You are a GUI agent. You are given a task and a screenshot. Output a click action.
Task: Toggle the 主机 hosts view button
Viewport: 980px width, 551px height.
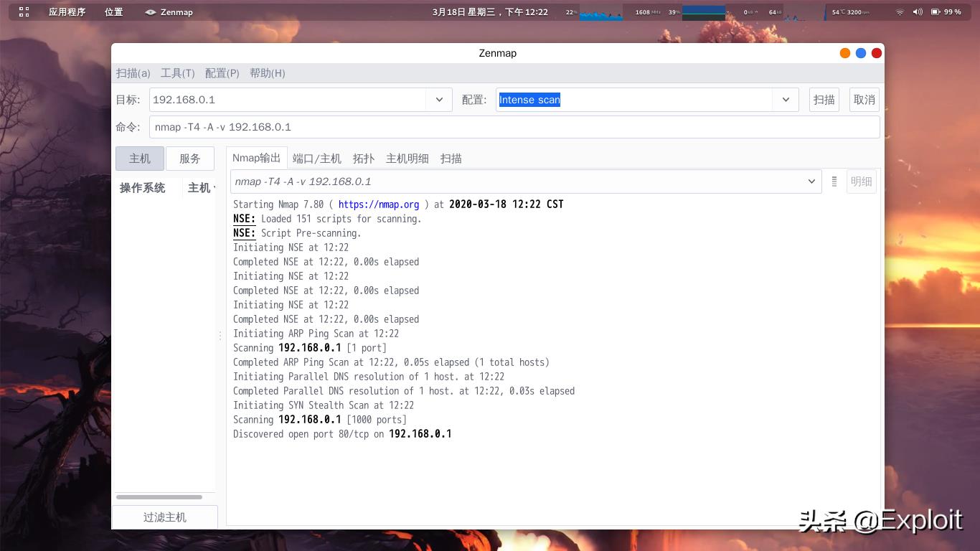[140, 159]
